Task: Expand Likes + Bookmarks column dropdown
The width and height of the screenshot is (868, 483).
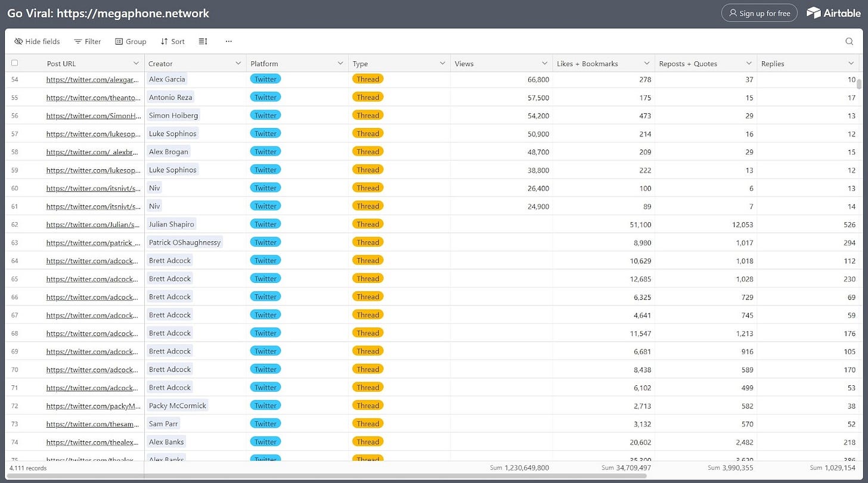Action: 647,64
